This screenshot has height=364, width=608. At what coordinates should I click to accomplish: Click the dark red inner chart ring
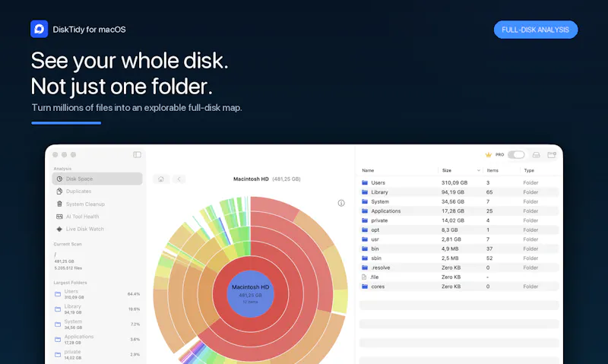[251, 325]
